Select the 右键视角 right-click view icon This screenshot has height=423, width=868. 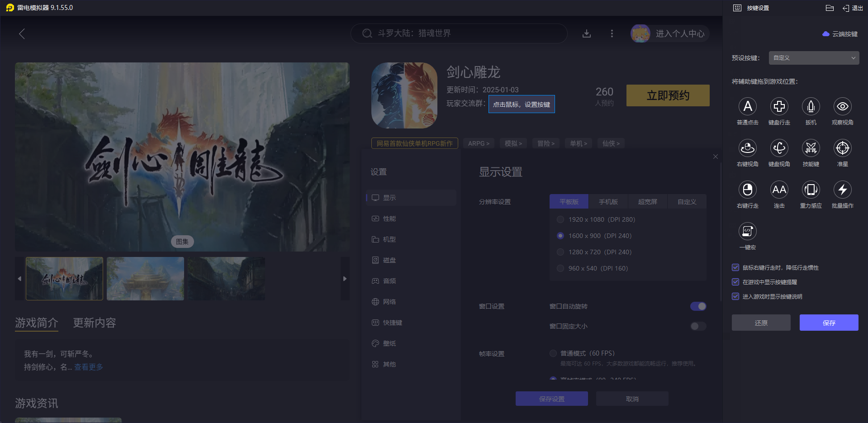(x=748, y=148)
